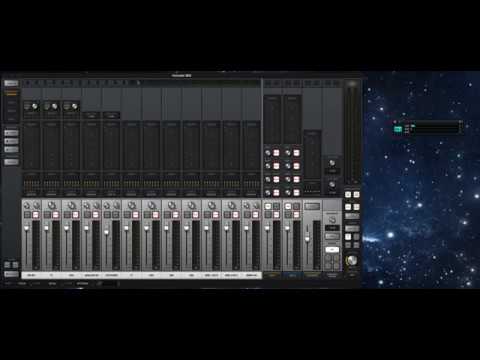Click the pan knob on channel 7
480x360 pixels.
click(x=151, y=205)
